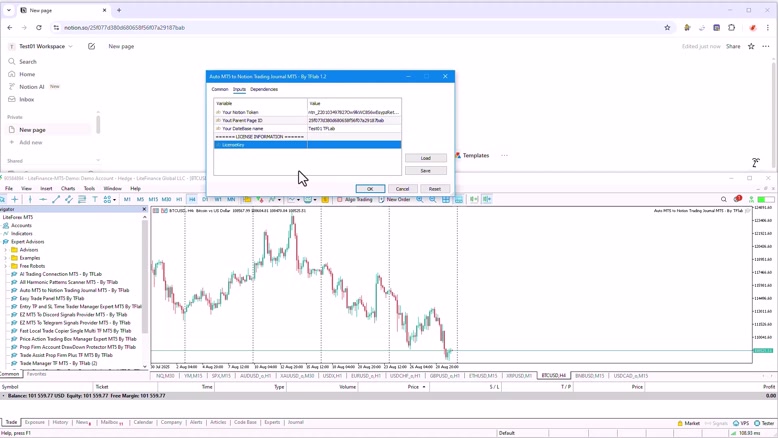The width and height of the screenshot is (778, 438).
Task: Click the LicenseKey value field
Action: pos(353,145)
